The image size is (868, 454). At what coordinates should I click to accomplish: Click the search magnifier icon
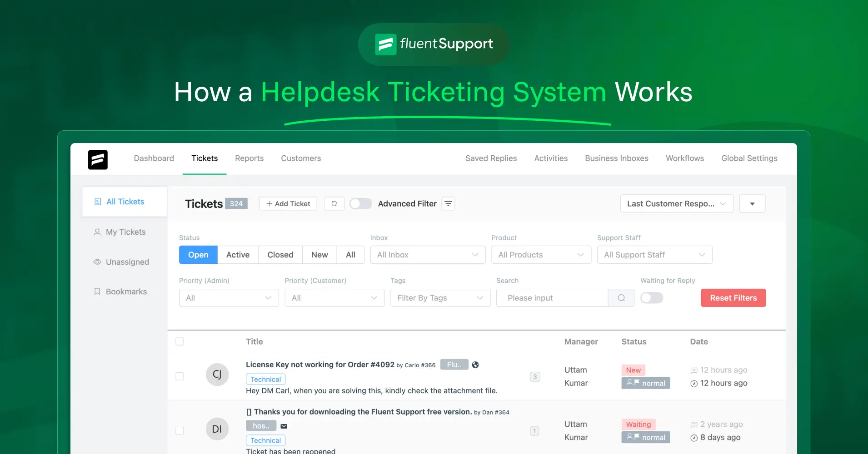[x=621, y=298]
